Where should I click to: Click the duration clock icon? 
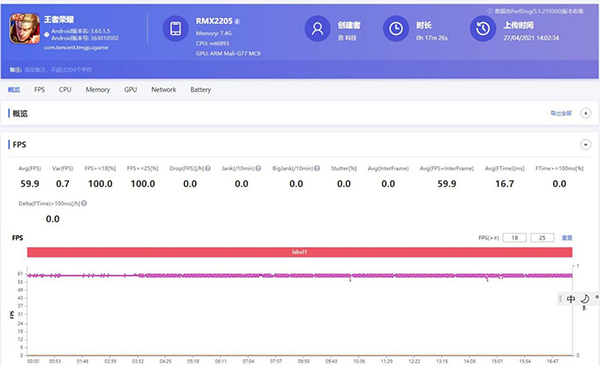point(396,28)
